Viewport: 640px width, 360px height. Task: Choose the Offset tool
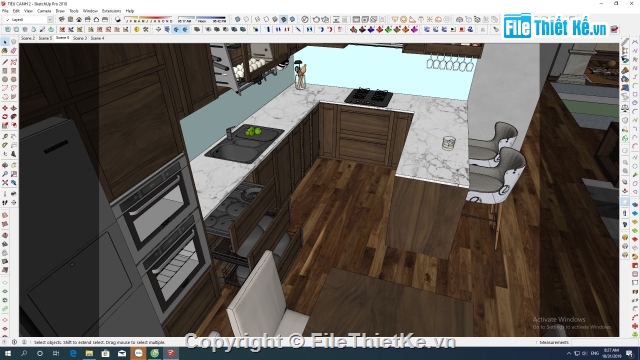pos(13,125)
